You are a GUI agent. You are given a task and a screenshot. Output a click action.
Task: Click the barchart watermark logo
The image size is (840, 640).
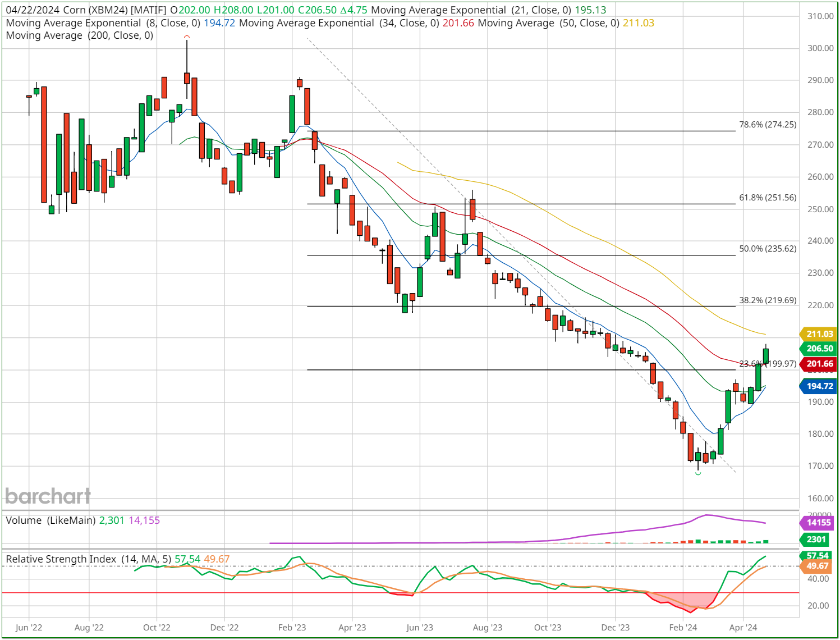pyautogui.click(x=48, y=496)
